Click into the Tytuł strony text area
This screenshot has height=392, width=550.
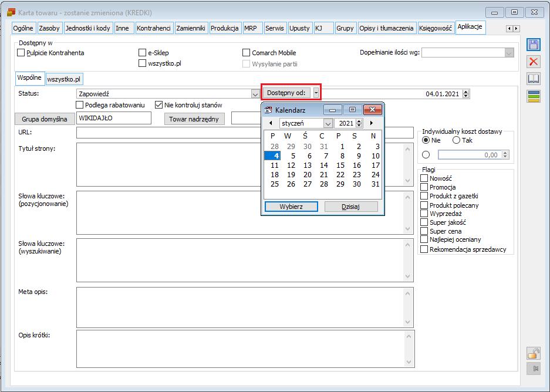point(245,164)
